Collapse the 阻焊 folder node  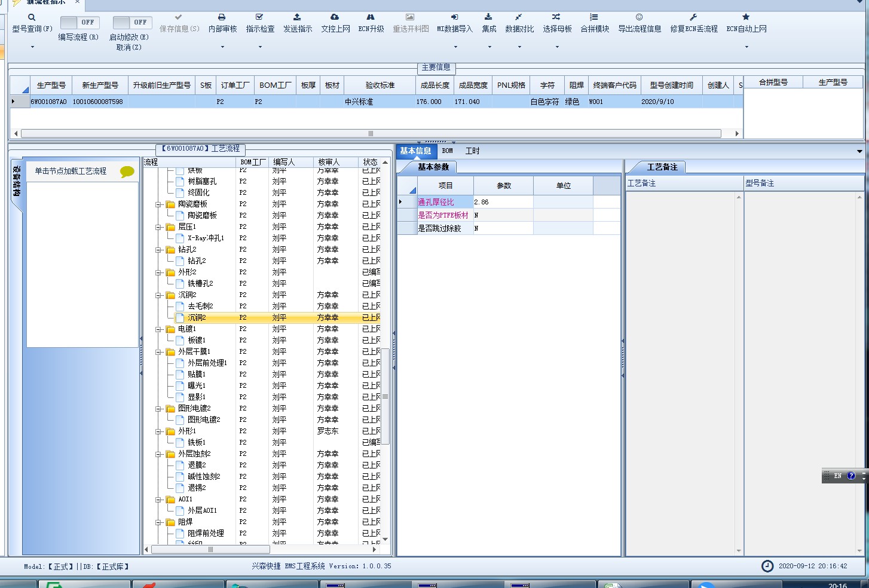(x=160, y=522)
